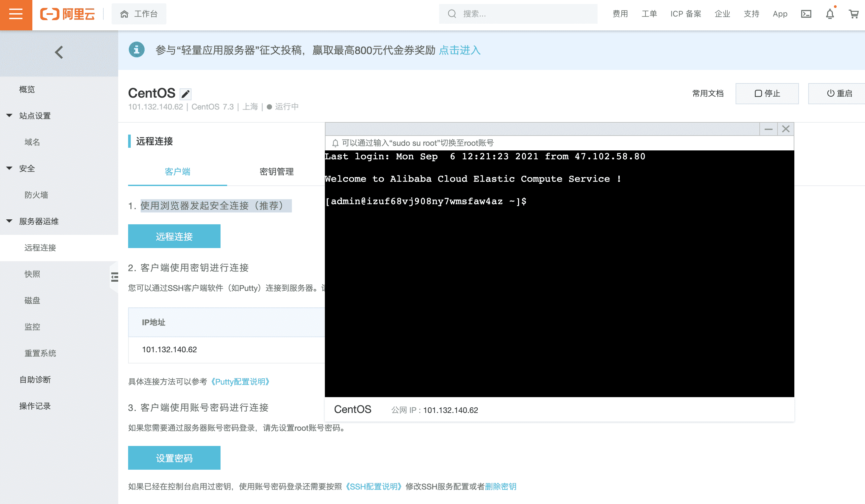
Task: Open the 工单 menu
Action: click(x=649, y=14)
